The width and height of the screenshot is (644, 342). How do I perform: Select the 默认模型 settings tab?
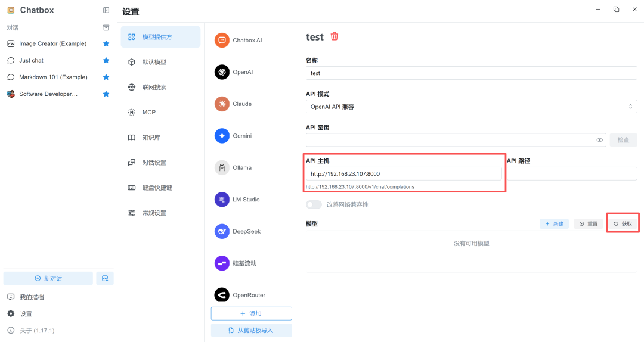[x=160, y=62]
